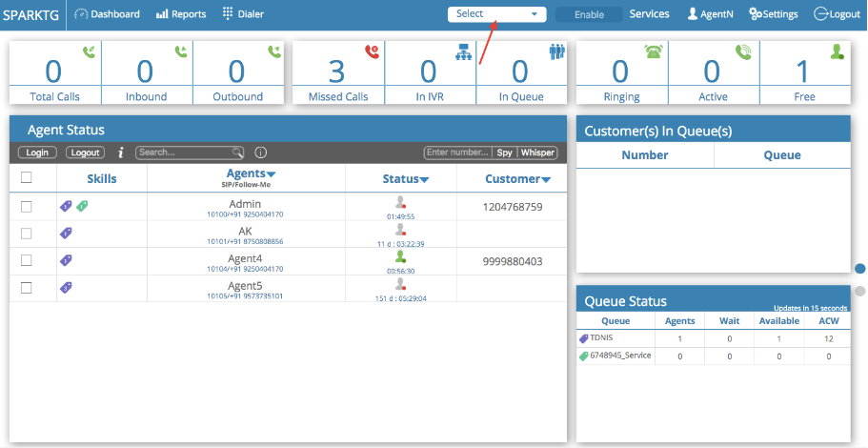868x448 pixels.
Task: Click the Skills column header
Action: 102,179
